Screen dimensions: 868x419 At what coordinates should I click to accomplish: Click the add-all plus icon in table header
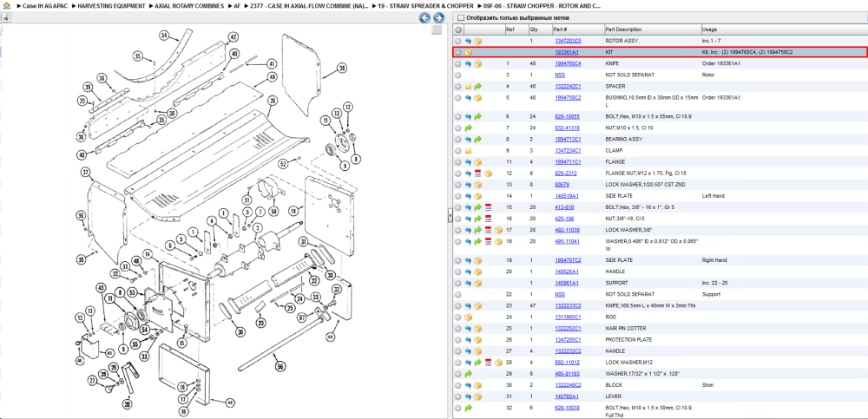[x=458, y=29]
